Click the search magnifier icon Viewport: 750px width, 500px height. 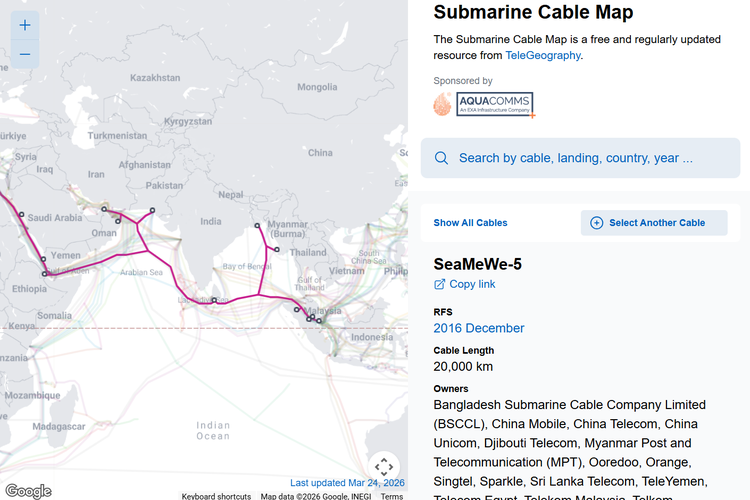point(441,158)
